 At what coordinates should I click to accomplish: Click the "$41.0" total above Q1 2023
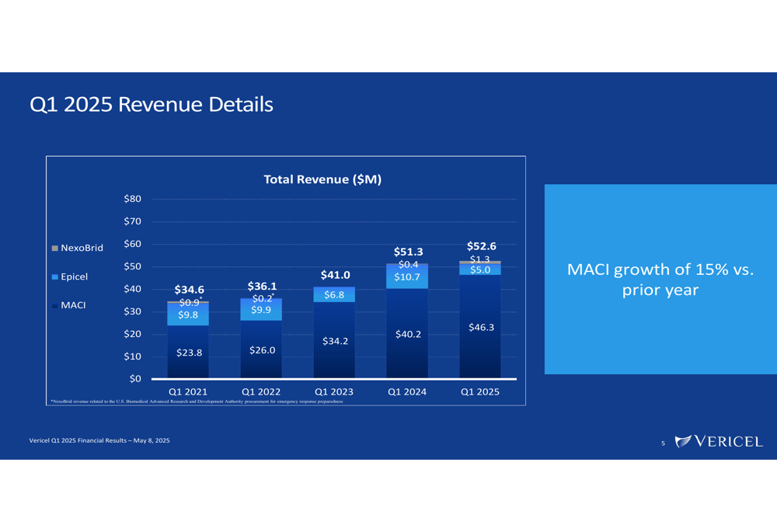(335, 274)
